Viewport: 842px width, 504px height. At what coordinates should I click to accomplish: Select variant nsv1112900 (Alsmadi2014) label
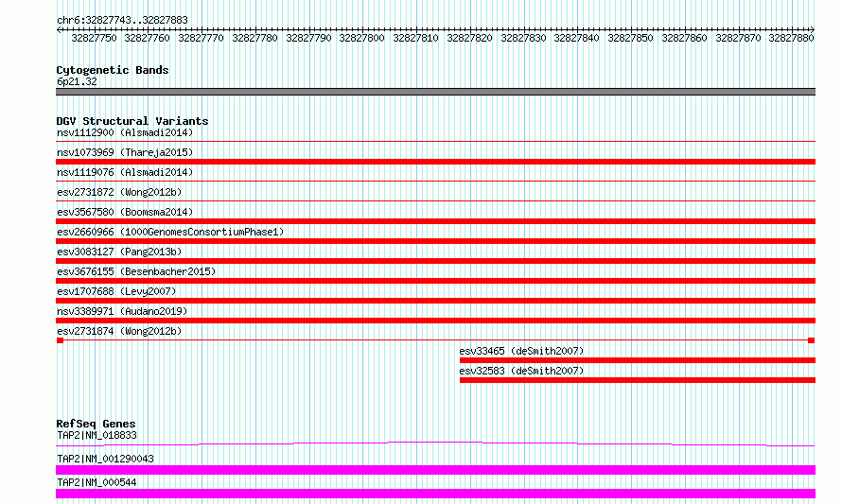[x=125, y=132]
